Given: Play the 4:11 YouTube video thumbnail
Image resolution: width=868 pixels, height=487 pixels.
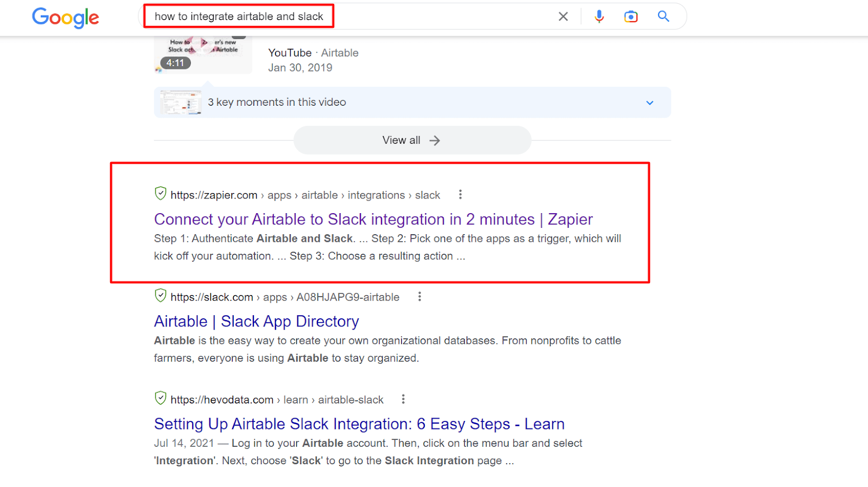Looking at the screenshot, I should [203, 55].
